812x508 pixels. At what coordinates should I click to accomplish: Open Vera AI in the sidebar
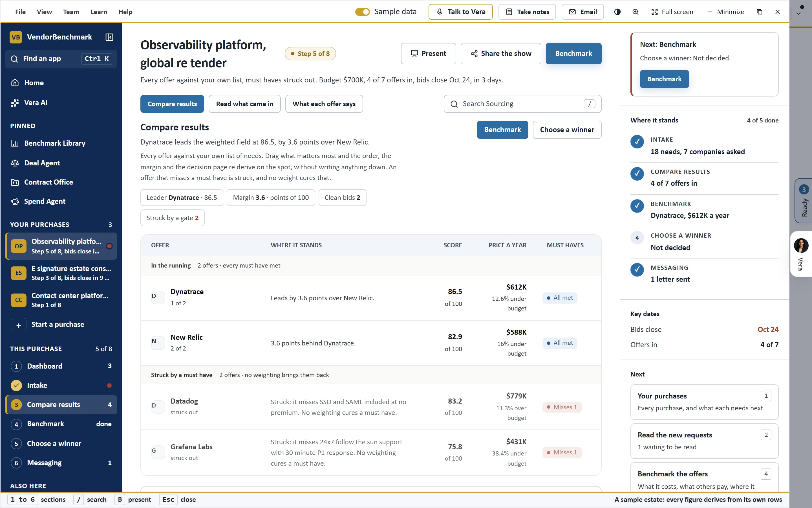61,102
